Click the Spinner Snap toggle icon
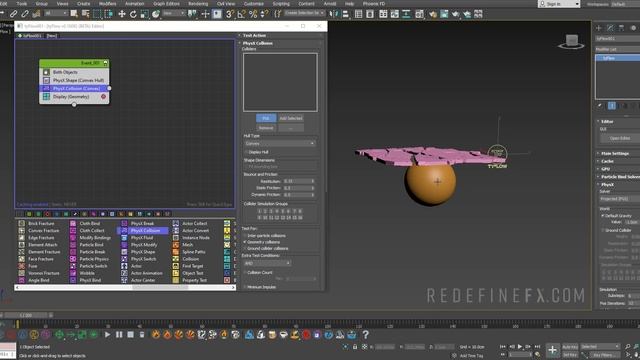Viewport: 640px width, 360px height. 264,14
